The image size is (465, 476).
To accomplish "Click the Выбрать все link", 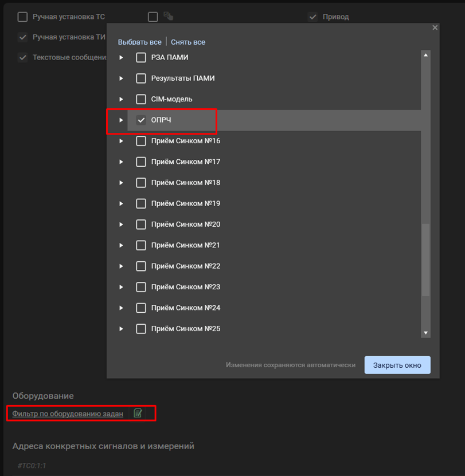I will click(139, 42).
